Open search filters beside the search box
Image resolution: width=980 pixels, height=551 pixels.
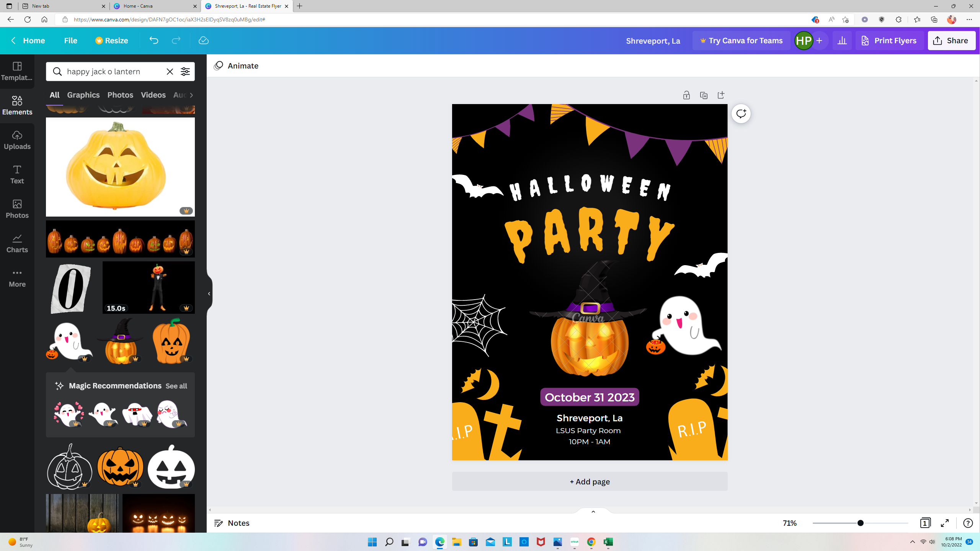pyautogui.click(x=185, y=72)
